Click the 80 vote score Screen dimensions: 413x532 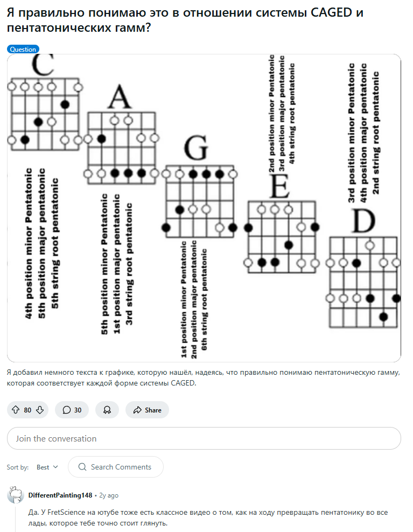(x=27, y=410)
